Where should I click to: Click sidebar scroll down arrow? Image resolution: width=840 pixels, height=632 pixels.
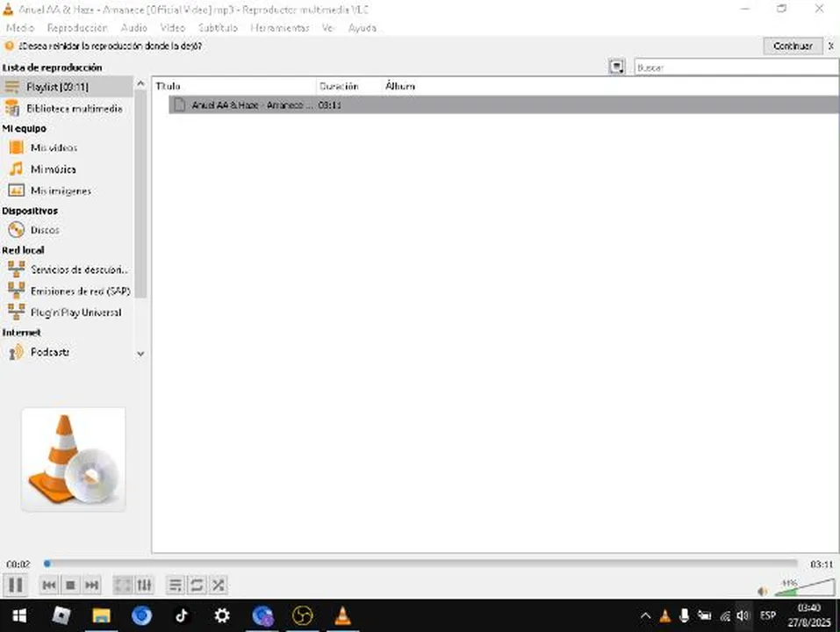(141, 354)
